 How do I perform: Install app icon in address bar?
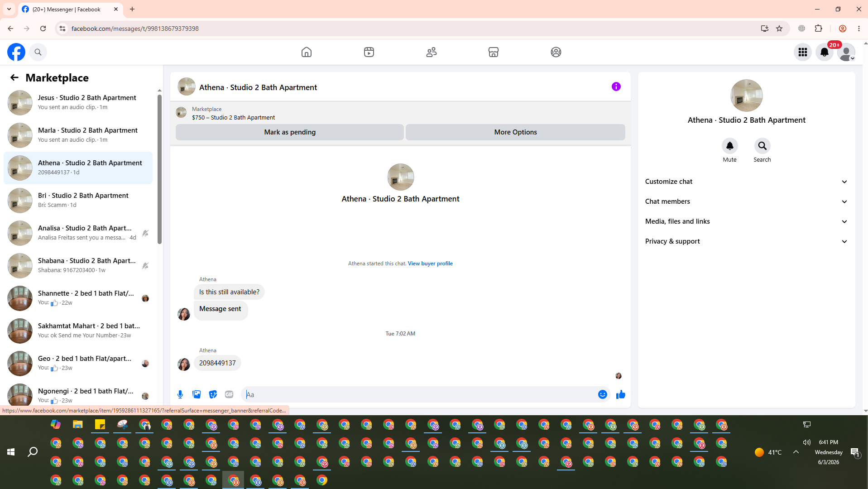click(765, 29)
